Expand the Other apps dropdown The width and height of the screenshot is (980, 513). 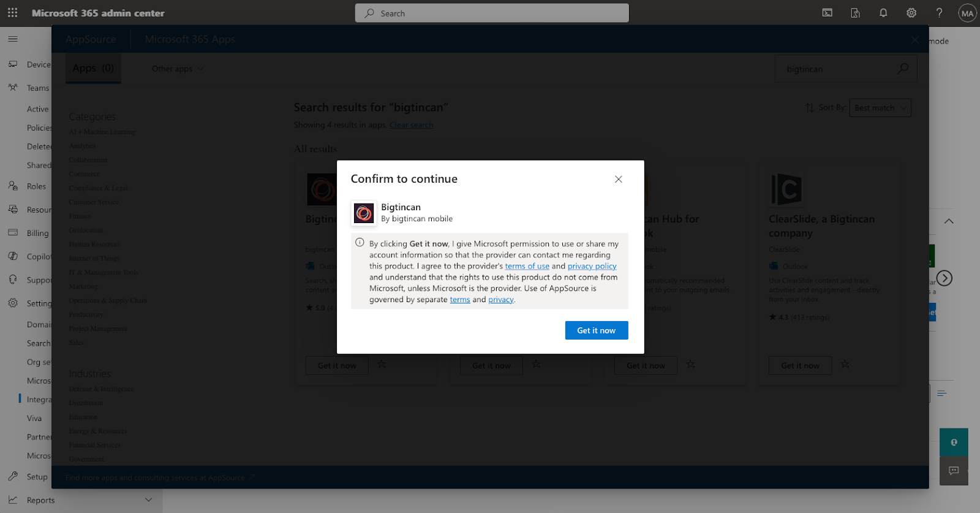pos(178,69)
